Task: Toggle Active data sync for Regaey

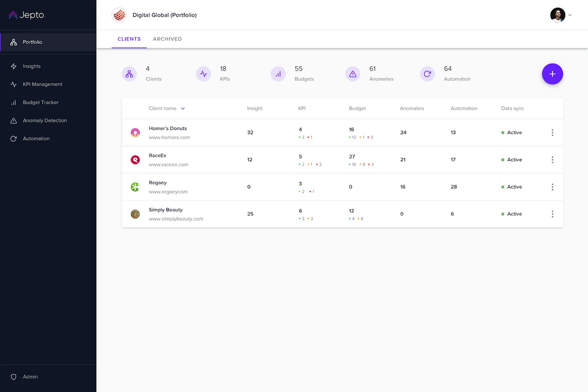Action: click(x=511, y=187)
